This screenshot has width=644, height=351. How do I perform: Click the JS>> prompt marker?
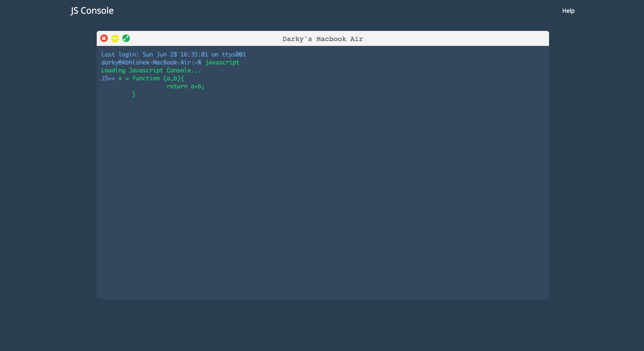coord(108,78)
